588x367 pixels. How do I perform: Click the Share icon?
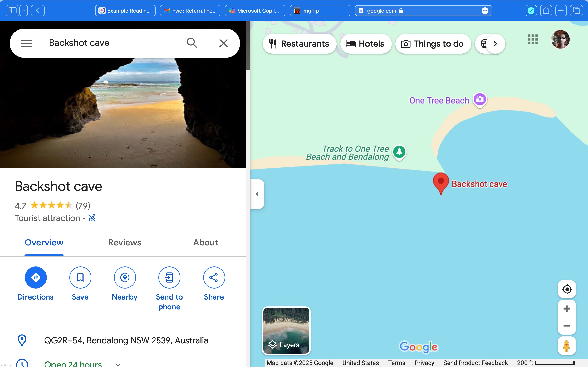pyautogui.click(x=214, y=277)
